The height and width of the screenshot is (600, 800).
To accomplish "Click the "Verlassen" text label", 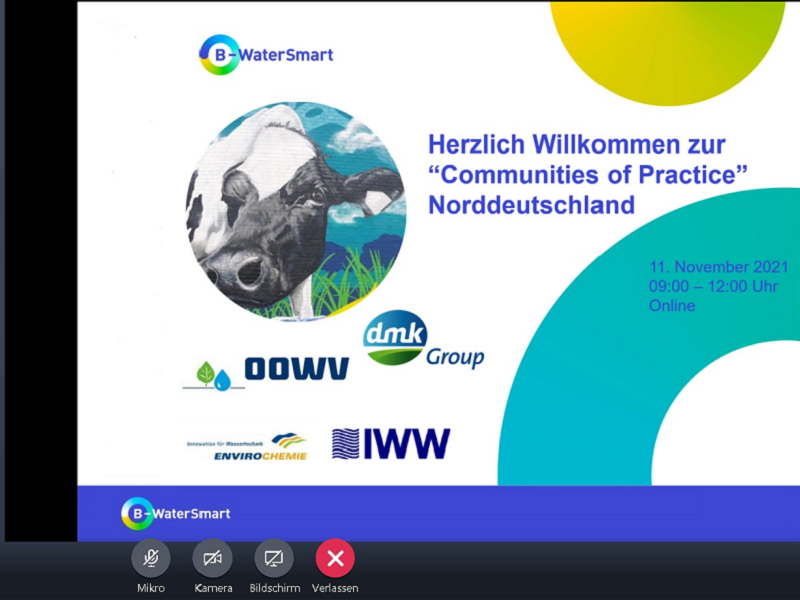I will pos(335,588).
